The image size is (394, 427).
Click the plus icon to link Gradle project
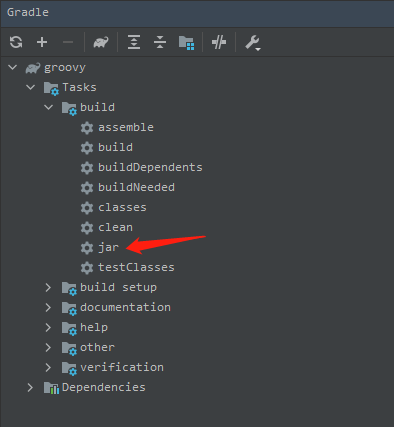click(x=42, y=42)
